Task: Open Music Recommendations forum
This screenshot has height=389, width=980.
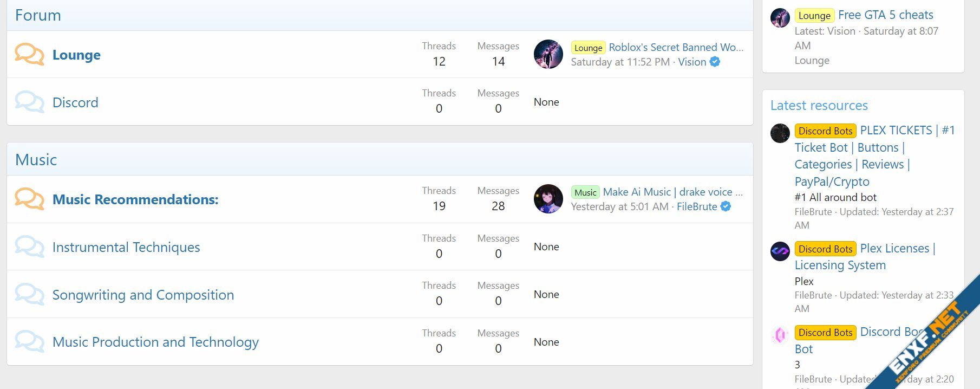Action: pos(135,199)
